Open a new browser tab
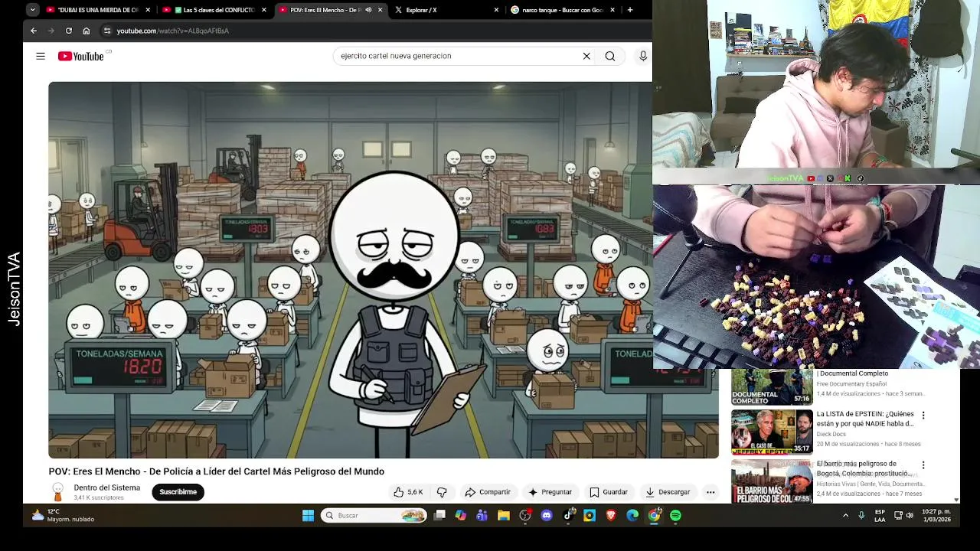Screen dimensions: 980x551 pos(630,10)
